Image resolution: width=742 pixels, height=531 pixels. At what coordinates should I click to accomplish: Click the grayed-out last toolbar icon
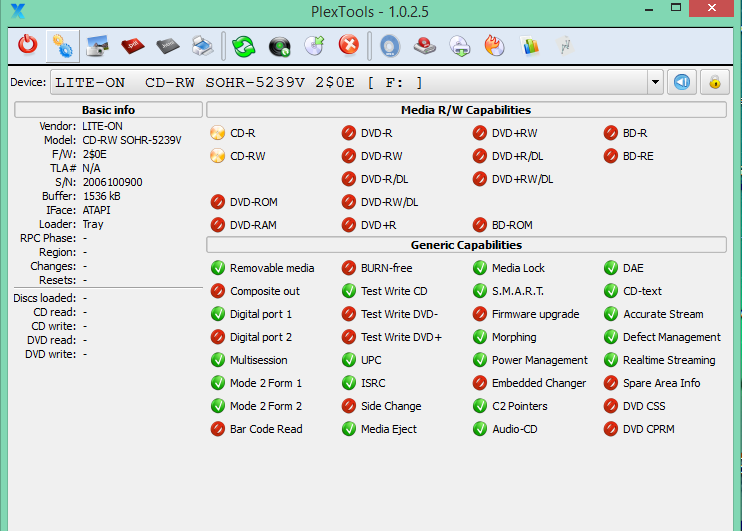pyautogui.click(x=565, y=46)
